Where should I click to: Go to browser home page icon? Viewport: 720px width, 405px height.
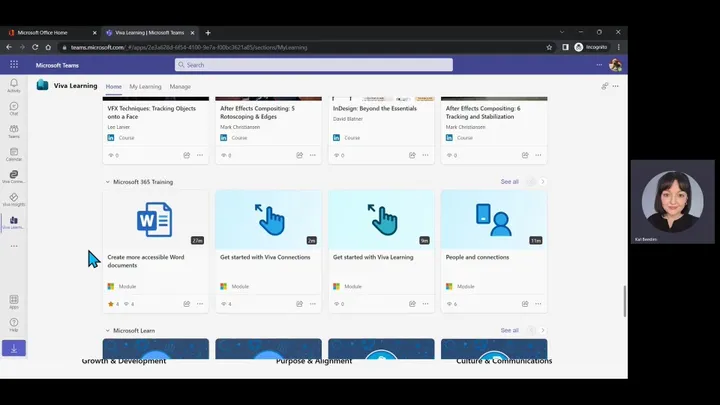[x=48, y=47]
